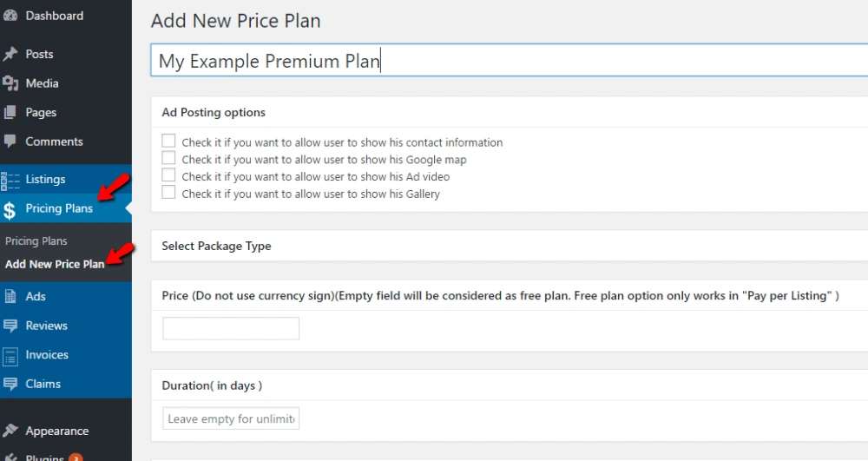Image resolution: width=868 pixels, height=461 pixels.
Task: Expand the Select Package Type panel
Action: point(216,246)
